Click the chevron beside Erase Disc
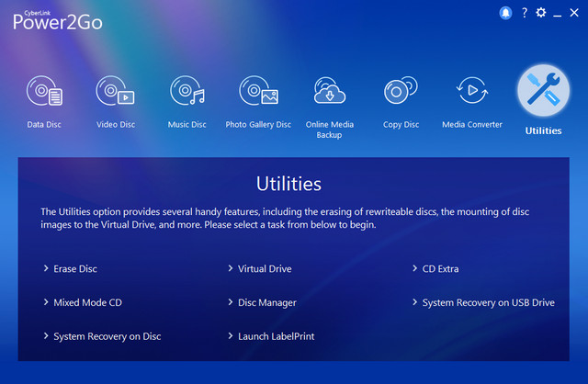Screen dimensions: 588x384 point(46,268)
